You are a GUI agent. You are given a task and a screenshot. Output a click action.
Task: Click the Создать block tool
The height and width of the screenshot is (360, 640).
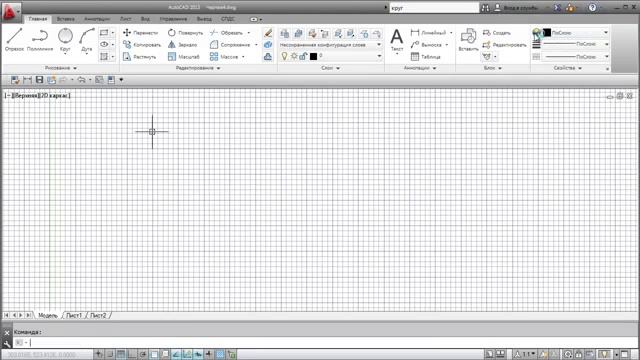click(x=497, y=33)
